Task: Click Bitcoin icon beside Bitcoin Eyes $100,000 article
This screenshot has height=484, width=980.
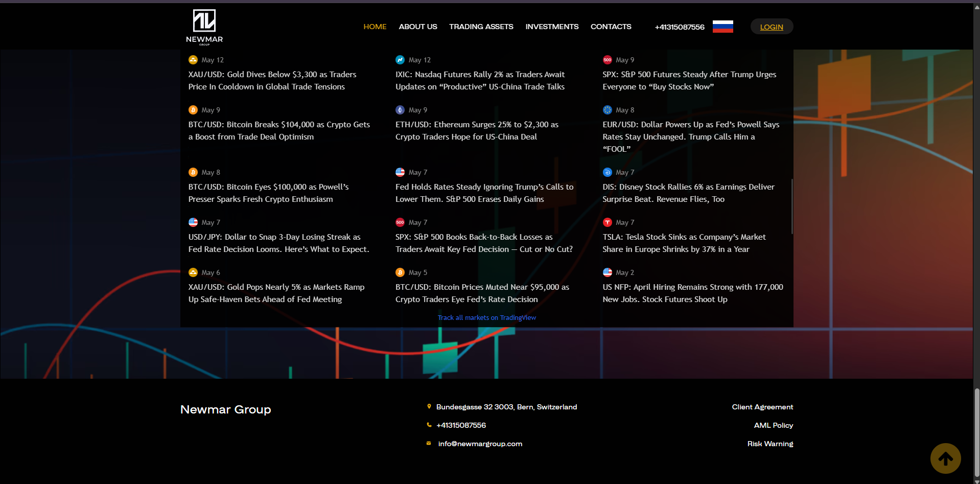Action: (193, 172)
